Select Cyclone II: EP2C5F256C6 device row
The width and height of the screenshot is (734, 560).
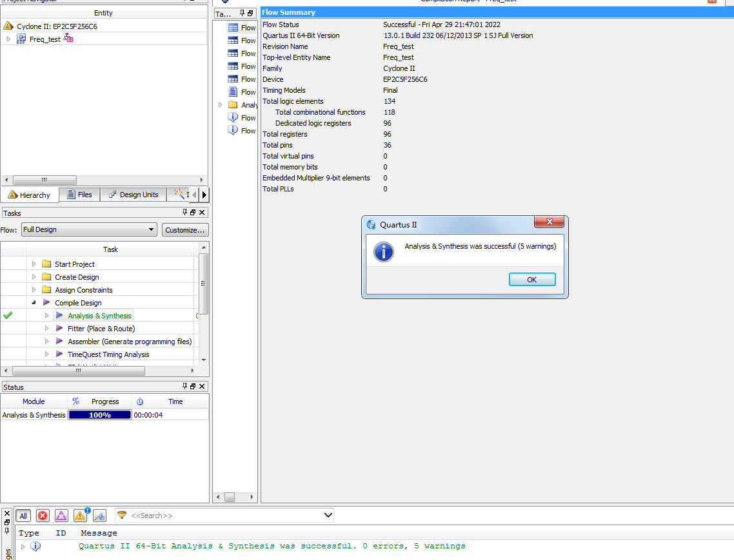pyautogui.click(x=104, y=26)
